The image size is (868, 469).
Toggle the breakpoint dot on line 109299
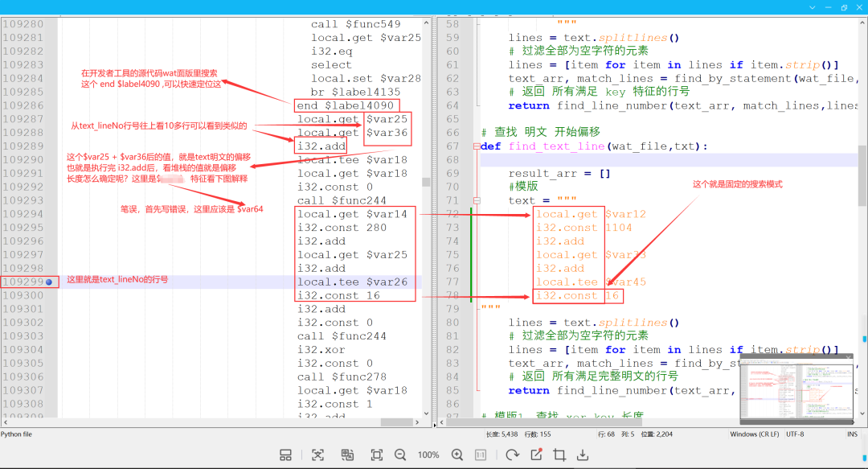coord(49,282)
